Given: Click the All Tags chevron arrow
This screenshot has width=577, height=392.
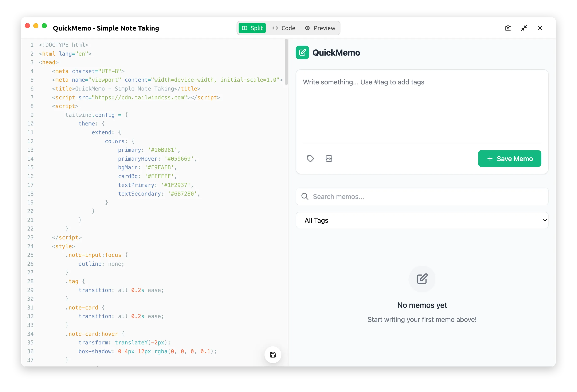Looking at the screenshot, I should pyautogui.click(x=545, y=220).
